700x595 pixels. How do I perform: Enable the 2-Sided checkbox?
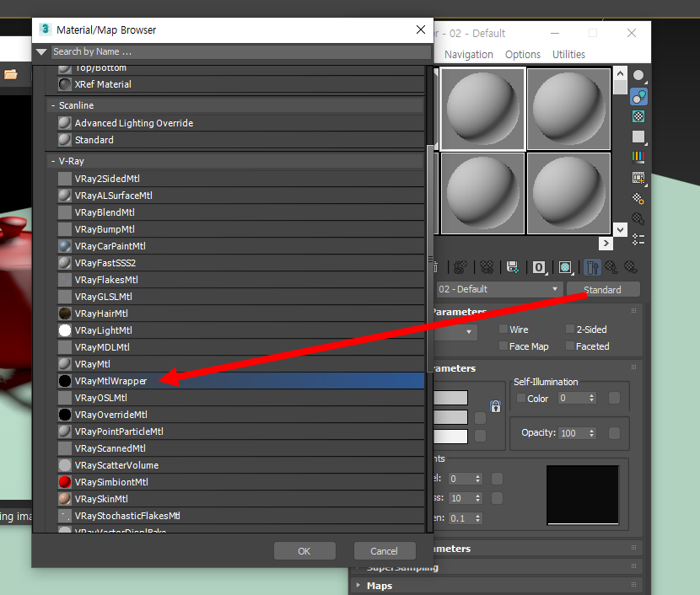coord(569,330)
